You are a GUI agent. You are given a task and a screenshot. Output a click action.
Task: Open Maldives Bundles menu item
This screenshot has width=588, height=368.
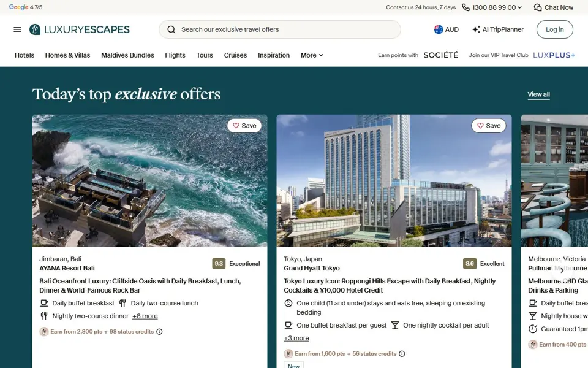127,55
